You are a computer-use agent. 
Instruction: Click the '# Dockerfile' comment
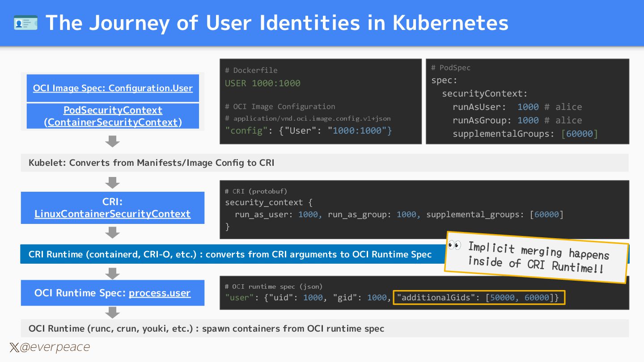251,70
